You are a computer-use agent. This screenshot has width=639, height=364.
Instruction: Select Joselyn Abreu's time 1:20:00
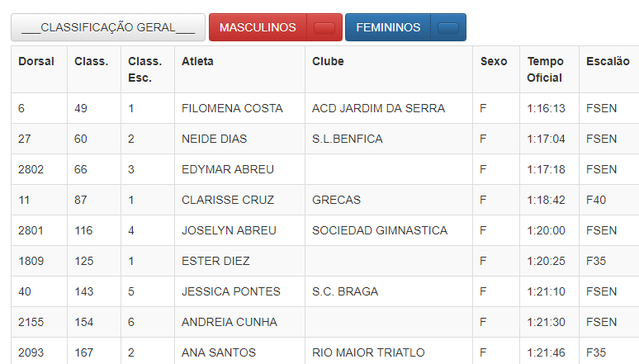pyautogui.click(x=546, y=230)
